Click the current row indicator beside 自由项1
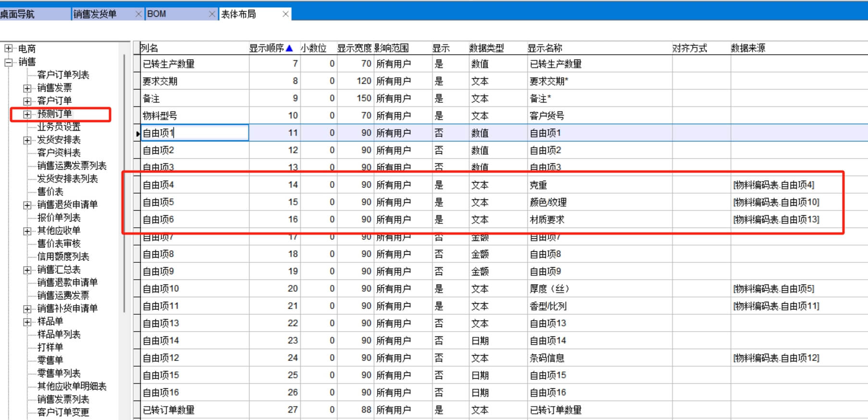Viewport: 868px width, 420px height. click(x=137, y=133)
